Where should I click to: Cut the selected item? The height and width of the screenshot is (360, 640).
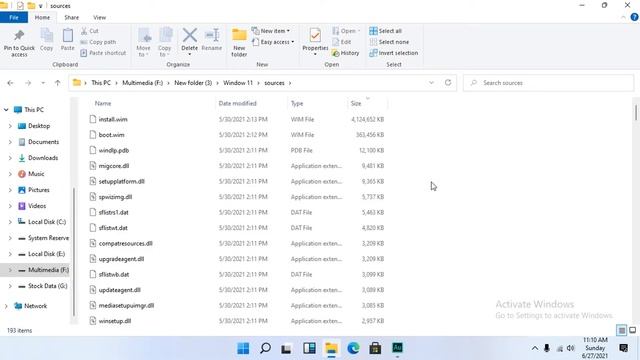90,31
